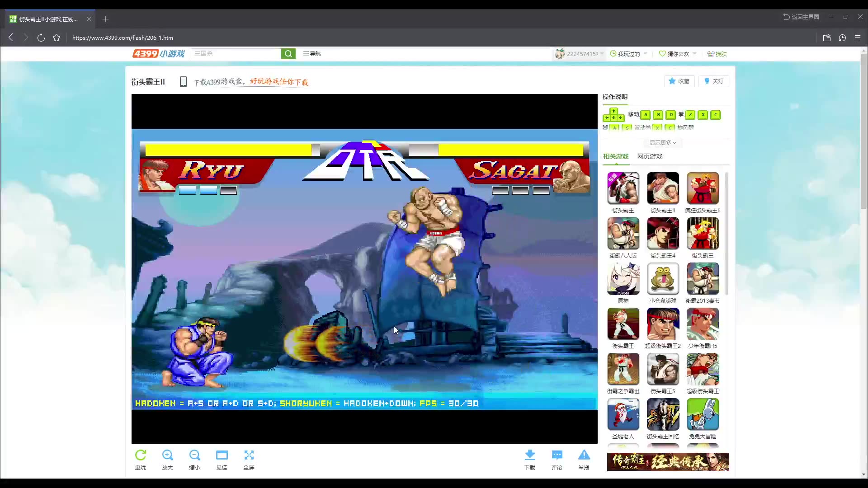Open the browser hamburger menu

click(858, 38)
